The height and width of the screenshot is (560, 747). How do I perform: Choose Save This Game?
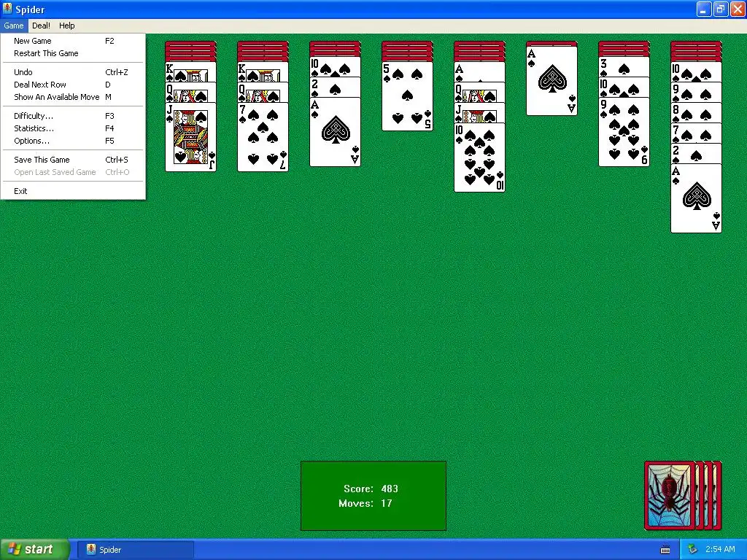(x=73, y=160)
